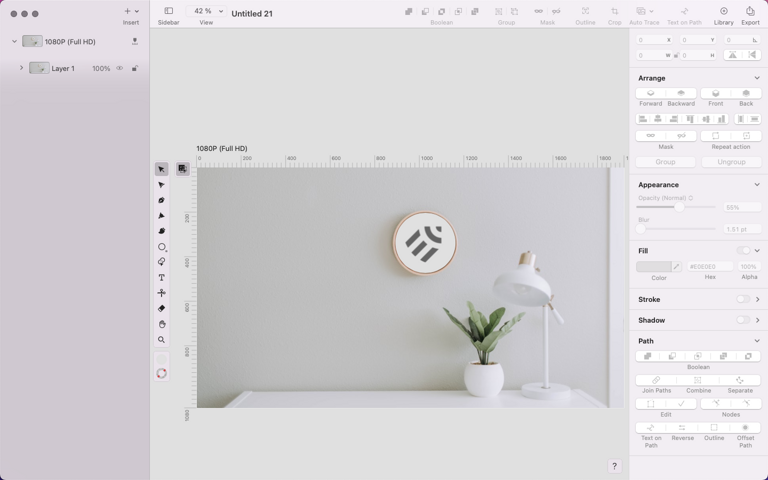
Task: Select the Width tool above eraser
Action: (x=161, y=293)
